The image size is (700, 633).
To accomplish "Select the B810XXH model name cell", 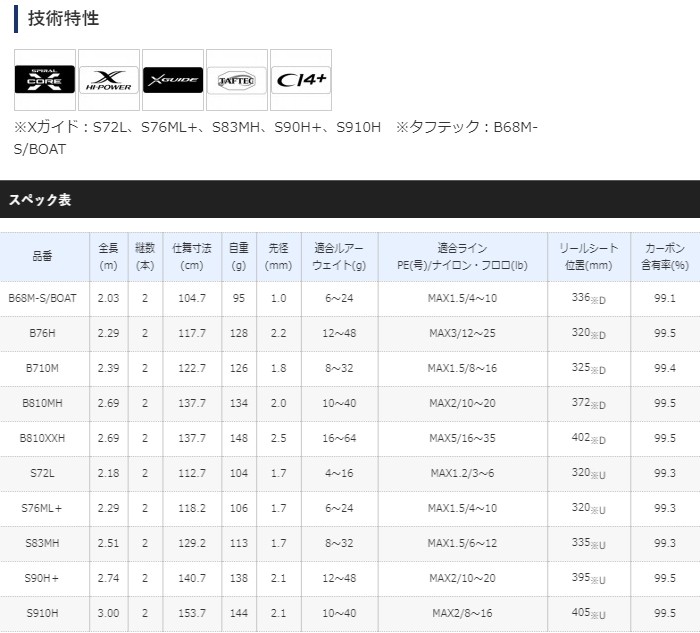I will tap(42, 438).
